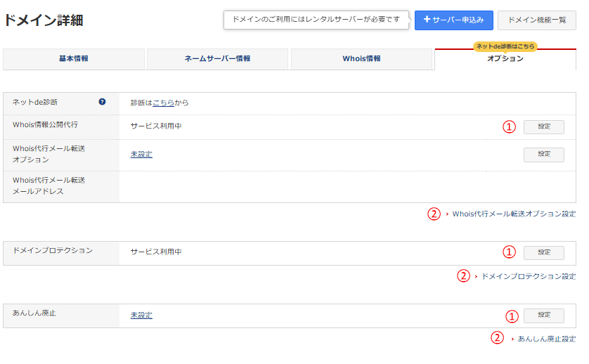
Task: Click 設定 button for ドメインプロテクション
Action: point(544,253)
